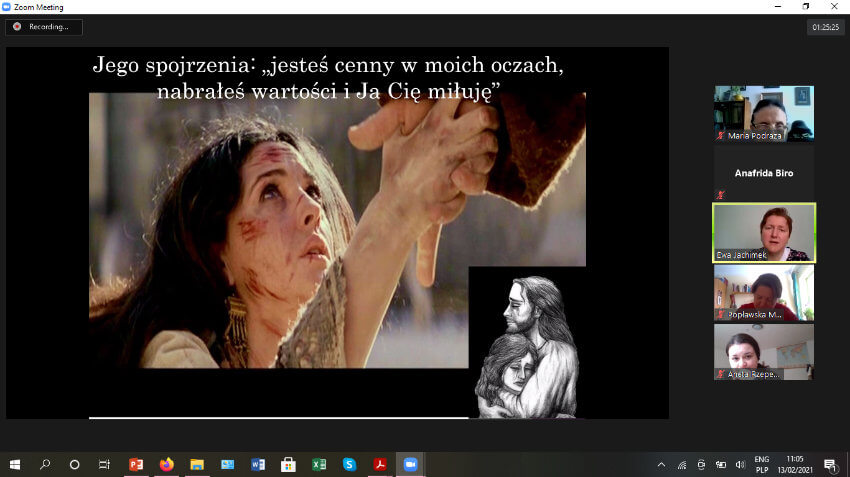This screenshot has height=477, width=850.
Task: Open File Explorer from the taskbar
Action: click(x=197, y=465)
